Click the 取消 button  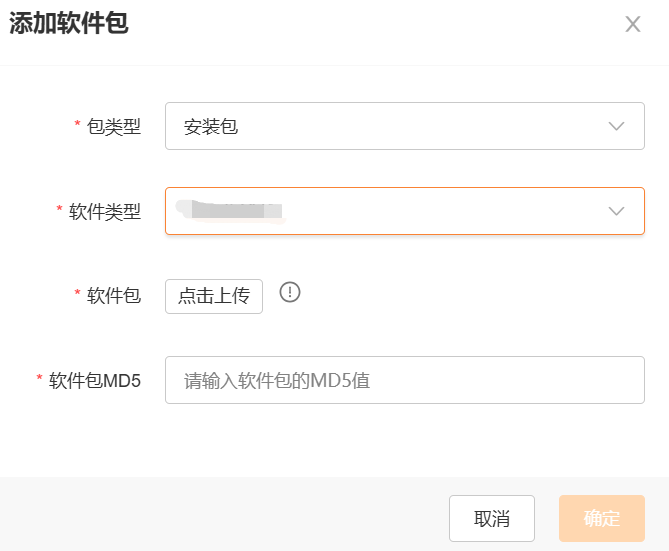(x=492, y=519)
